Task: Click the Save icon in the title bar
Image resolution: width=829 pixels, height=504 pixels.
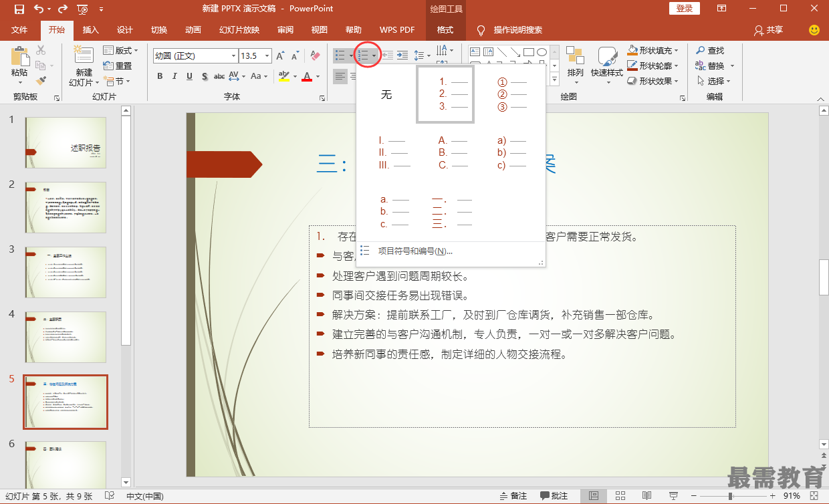Action: (19, 9)
